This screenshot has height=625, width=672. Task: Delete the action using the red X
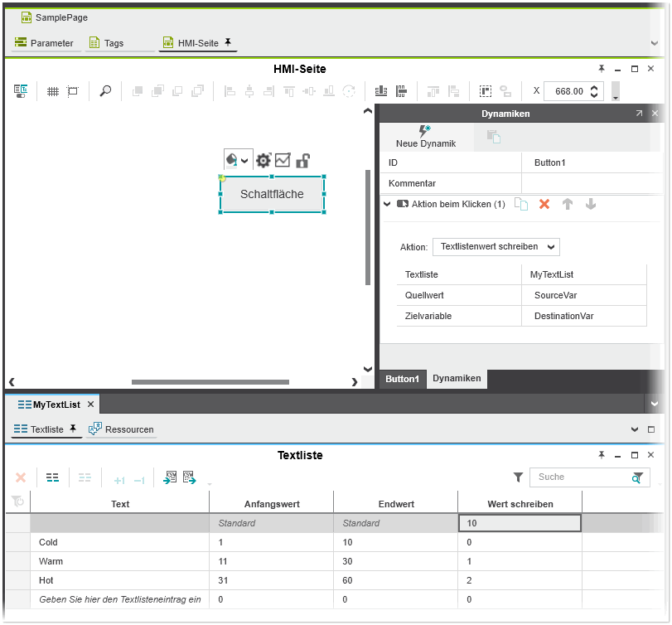point(544,204)
